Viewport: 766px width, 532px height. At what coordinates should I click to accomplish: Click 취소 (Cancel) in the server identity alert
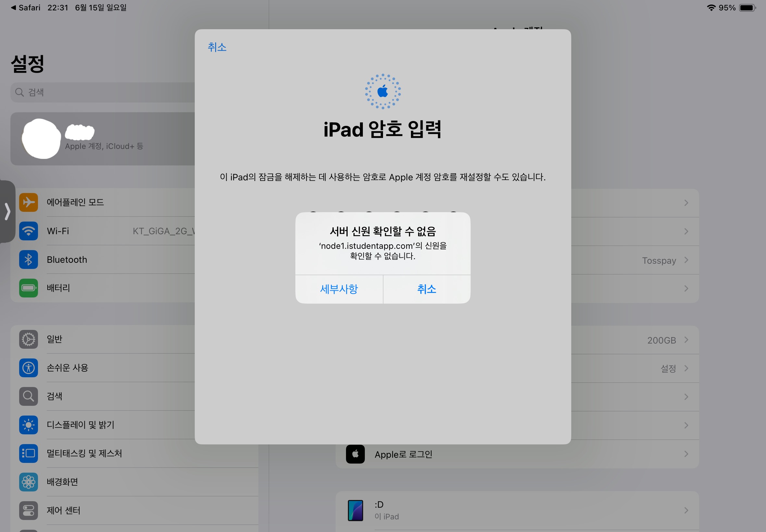[426, 289]
